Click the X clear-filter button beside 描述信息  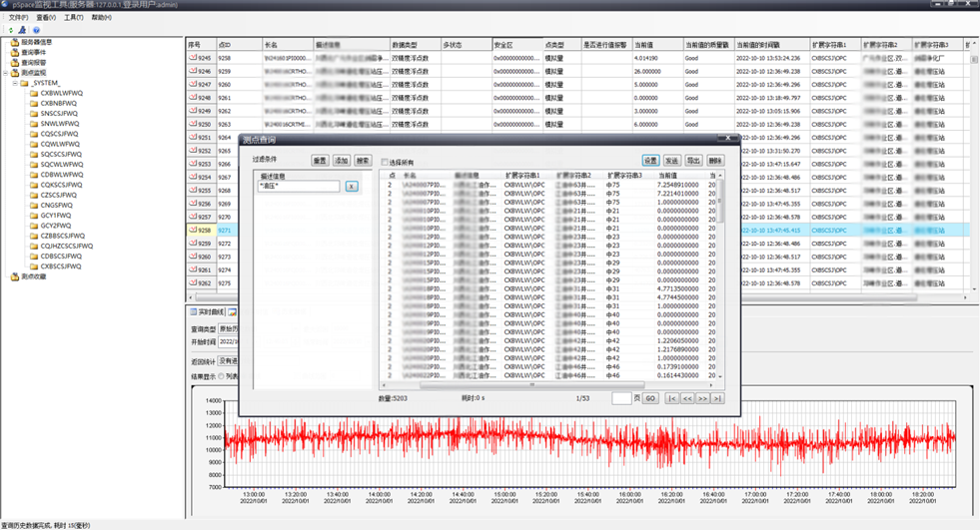[351, 187]
